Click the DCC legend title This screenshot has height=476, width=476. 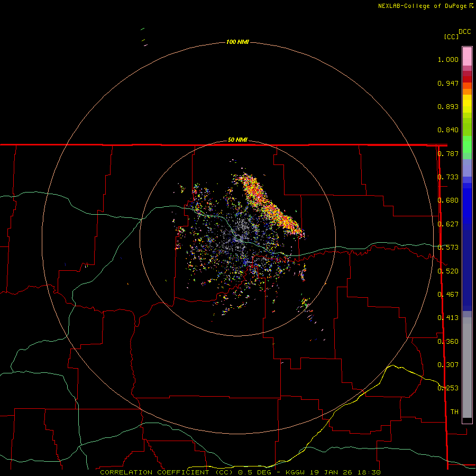pyautogui.click(x=464, y=32)
